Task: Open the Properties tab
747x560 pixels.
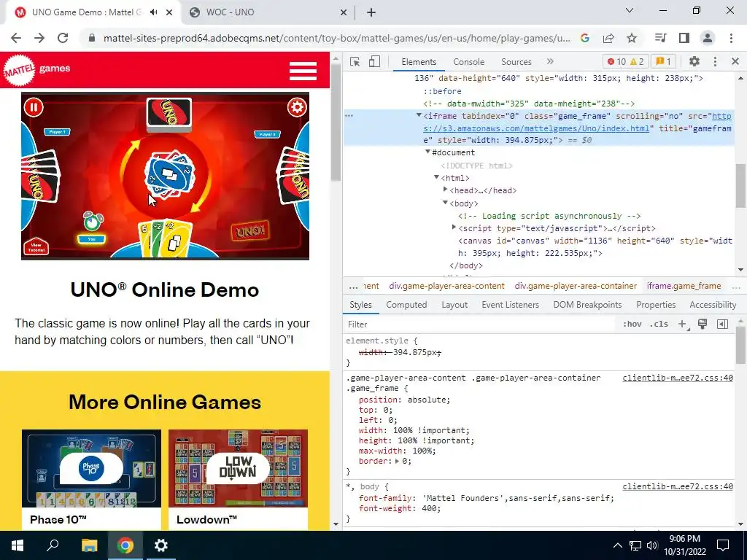Action: (656, 305)
